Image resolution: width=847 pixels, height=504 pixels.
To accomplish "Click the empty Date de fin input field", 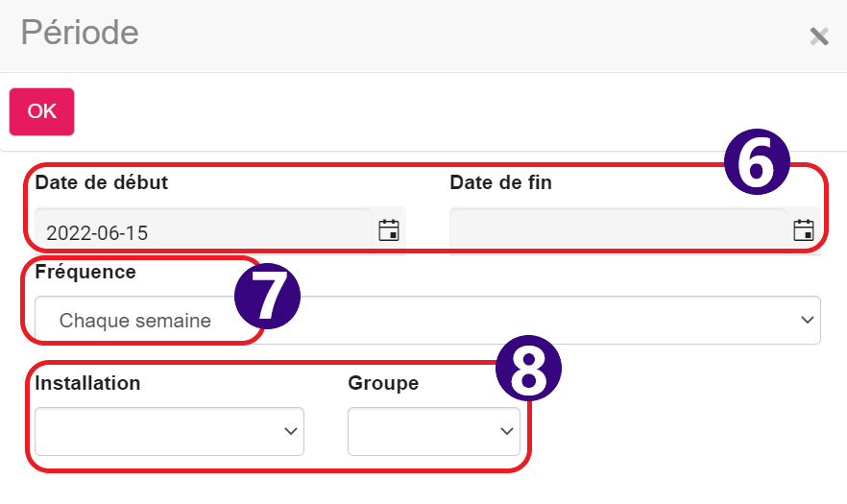I will click(x=617, y=231).
